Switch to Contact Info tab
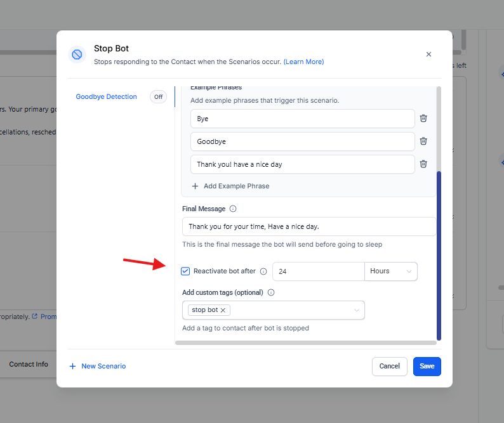Viewport: 504px width, 423px height. click(29, 365)
